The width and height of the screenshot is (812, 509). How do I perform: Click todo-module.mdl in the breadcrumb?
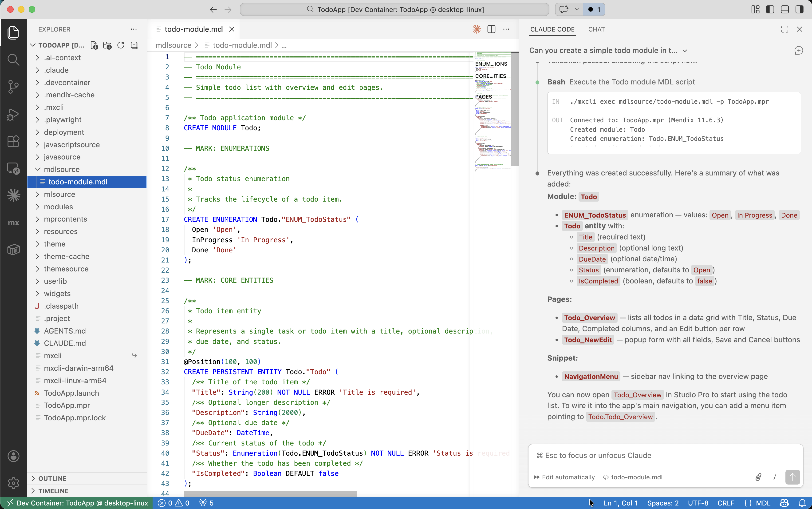(242, 45)
